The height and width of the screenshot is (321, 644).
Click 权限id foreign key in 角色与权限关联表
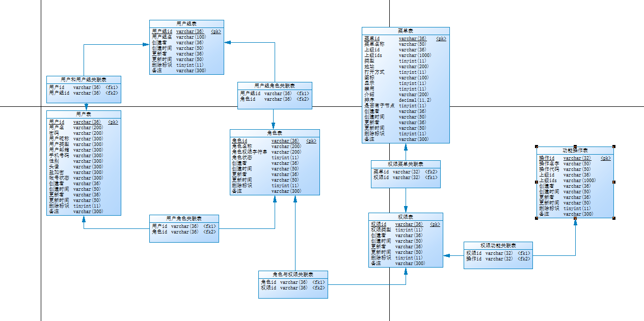pyautogui.click(x=293, y=288)
